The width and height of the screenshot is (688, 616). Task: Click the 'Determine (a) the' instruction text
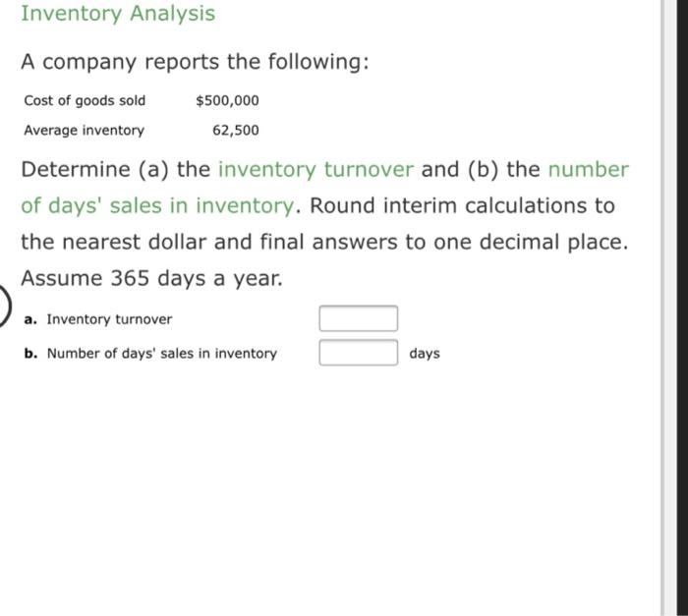coord(116,169)
